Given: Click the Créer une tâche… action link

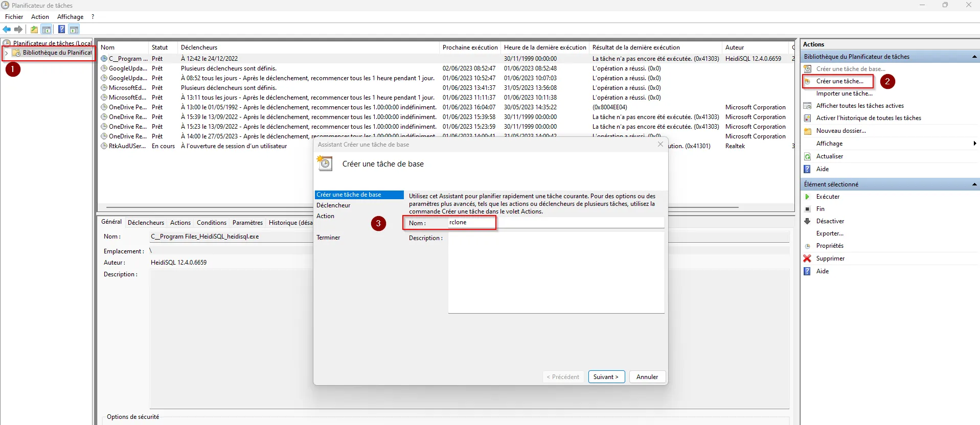Looking at the screenshot, I should coord(839,81).
